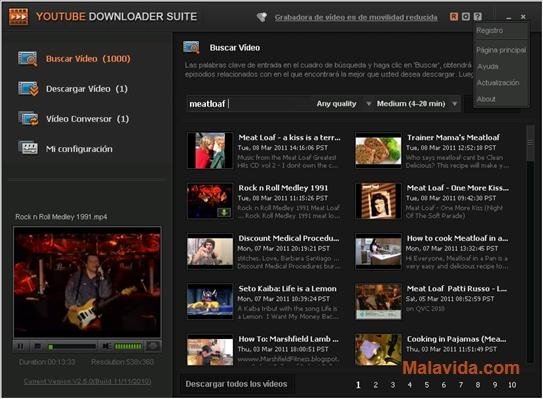Screen dimensions: 543x399
Task: Choose Página principal from the popup menu
Action: (501, 50)
